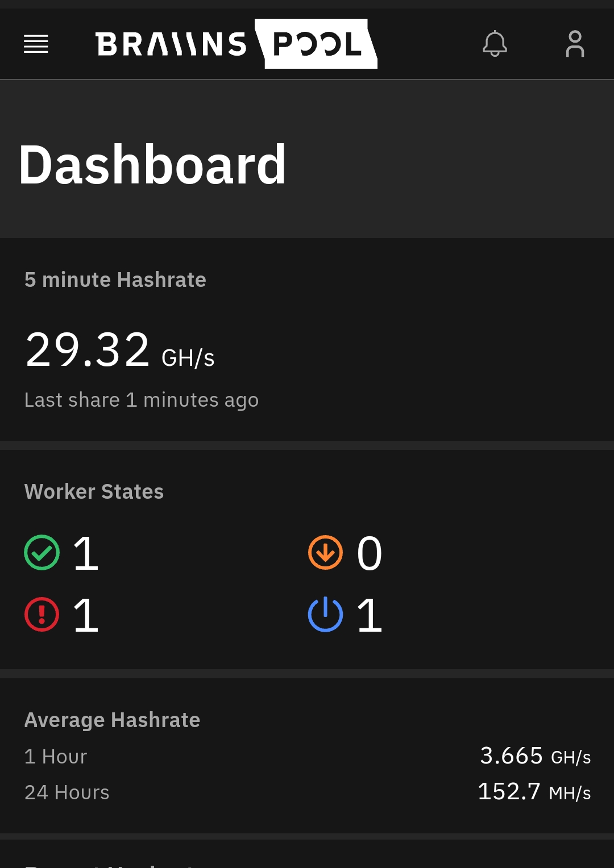Image resolution: width=614 pixels, height=868 pixels.
Task: Click blue power disabled workers icon
Action: click(325, 615)
